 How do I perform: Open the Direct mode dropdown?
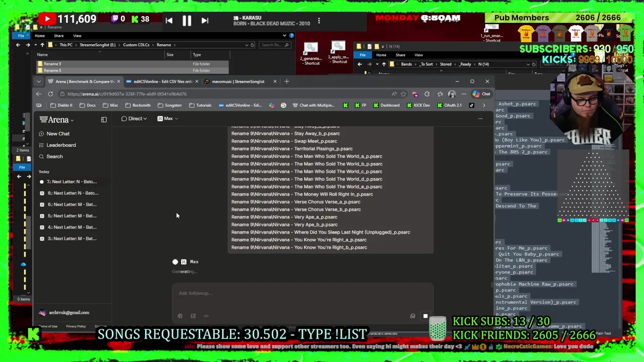point(134,119)
